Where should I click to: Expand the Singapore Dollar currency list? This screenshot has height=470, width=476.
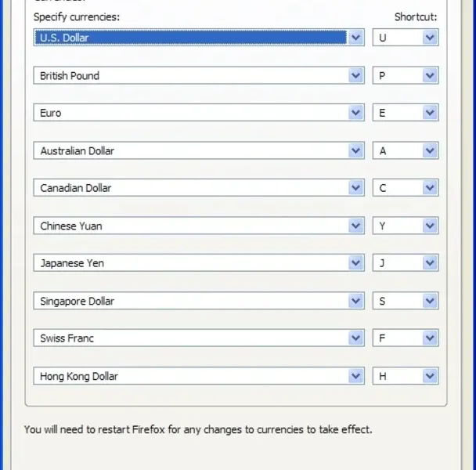356,301
